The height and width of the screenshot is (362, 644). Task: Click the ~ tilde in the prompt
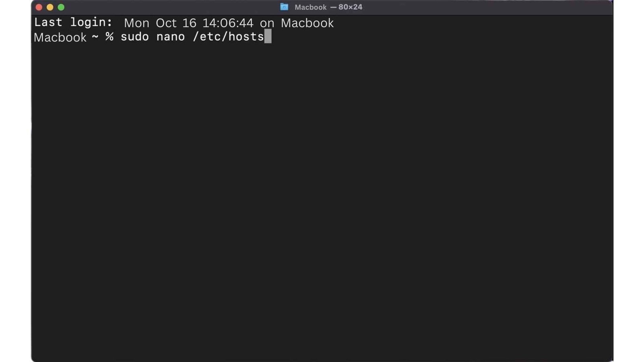coord(95,37)
